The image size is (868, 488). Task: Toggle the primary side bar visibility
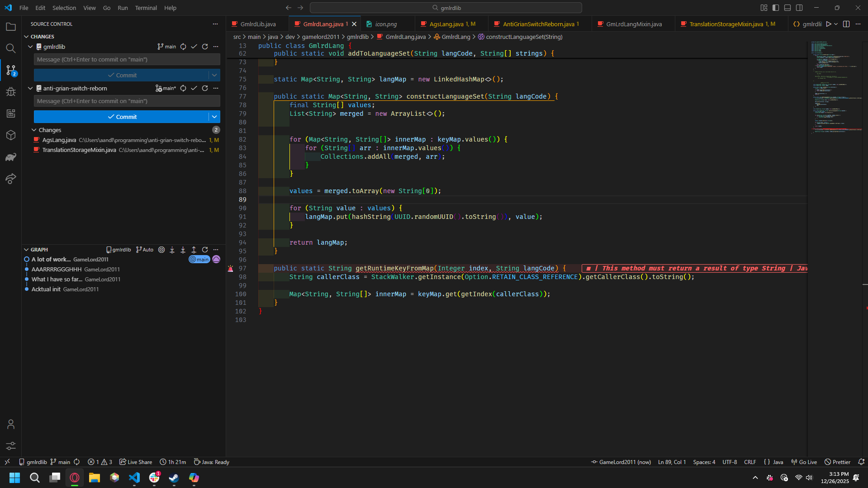(776, 8)
